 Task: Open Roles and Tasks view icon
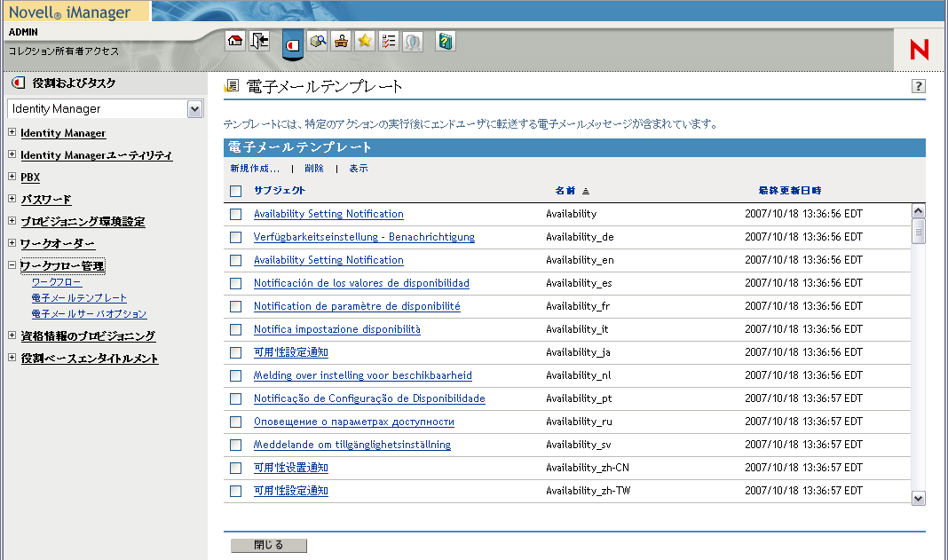(x=293, y=45)
